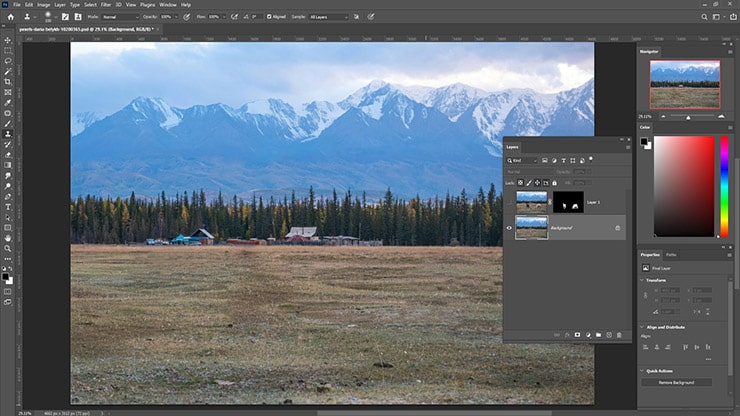This screenshot has width=740, height=416.
Task: Select the Spot Healing Brush tool
Action: point(8,113)
